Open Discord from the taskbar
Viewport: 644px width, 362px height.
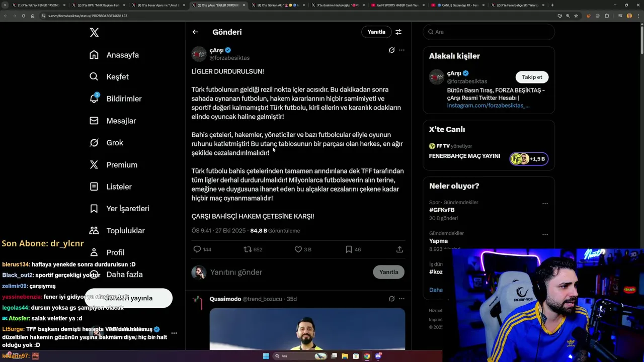pyautogui.click(x=378, y=356)
